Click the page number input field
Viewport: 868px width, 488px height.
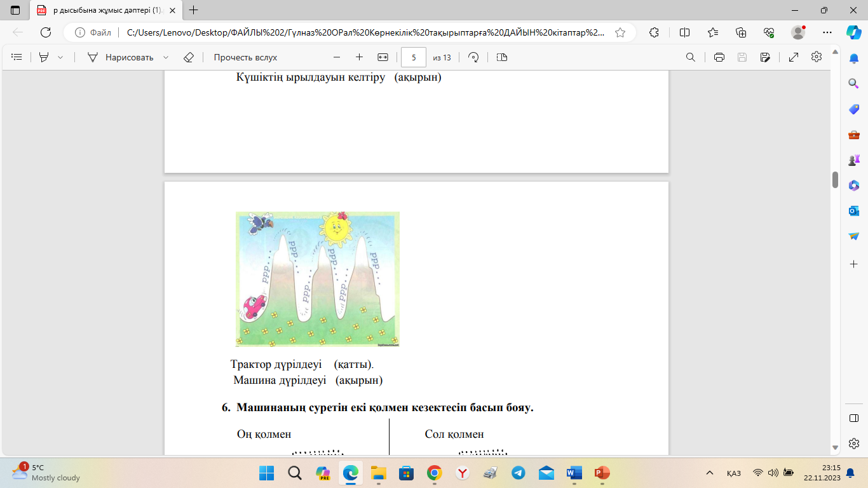point(414,57)
